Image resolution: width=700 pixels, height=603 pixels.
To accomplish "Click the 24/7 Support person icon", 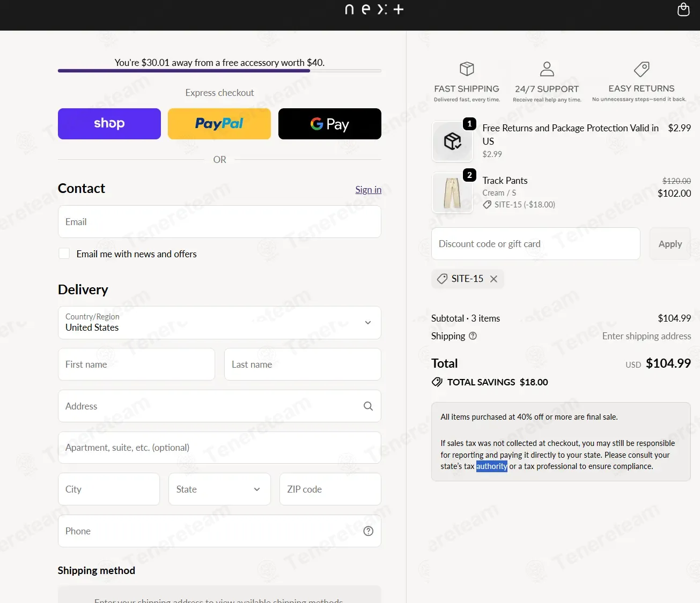I will (x=547, y=69).
